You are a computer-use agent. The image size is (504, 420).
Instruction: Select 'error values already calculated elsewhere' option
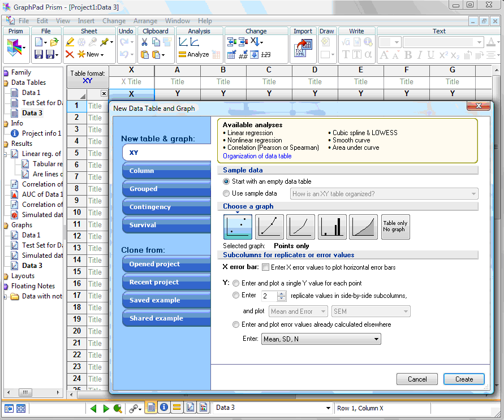click(236, 324)
